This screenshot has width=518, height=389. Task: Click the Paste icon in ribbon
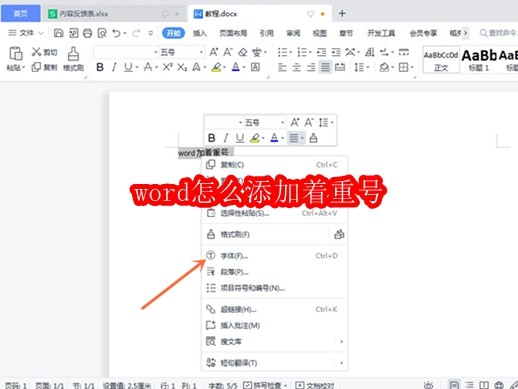[x=15, y=54]
